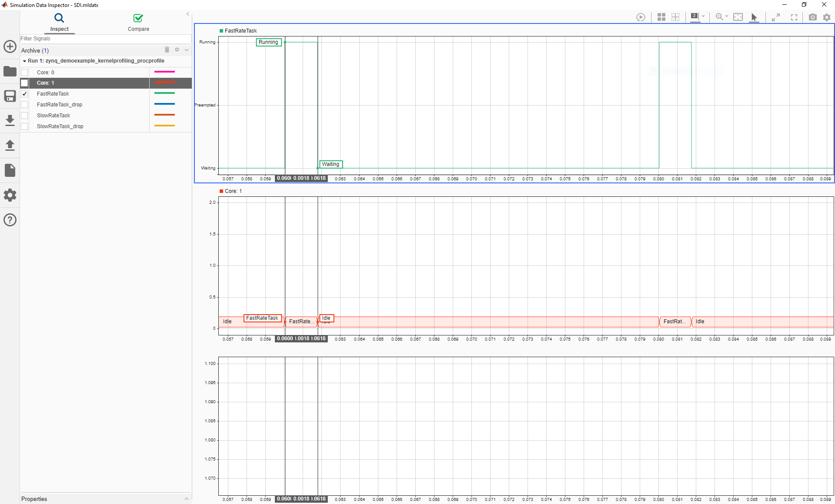Viewport: 835px width, 504px height.
Task: Check the Core: 1 signal checkbox
Action: (x=24, y=83)
